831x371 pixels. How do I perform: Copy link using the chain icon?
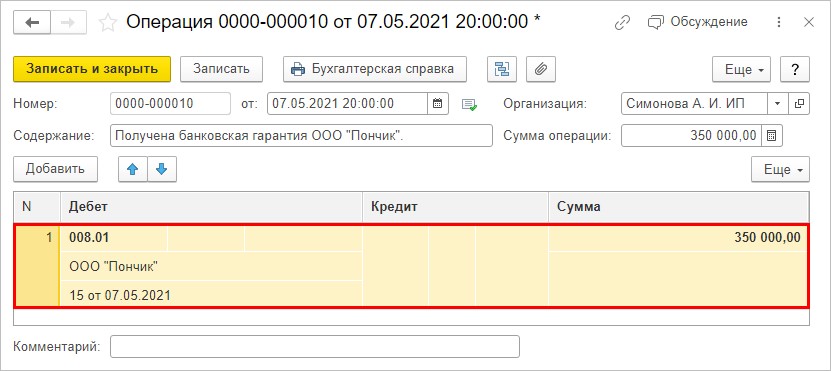[x=622, y=22]
